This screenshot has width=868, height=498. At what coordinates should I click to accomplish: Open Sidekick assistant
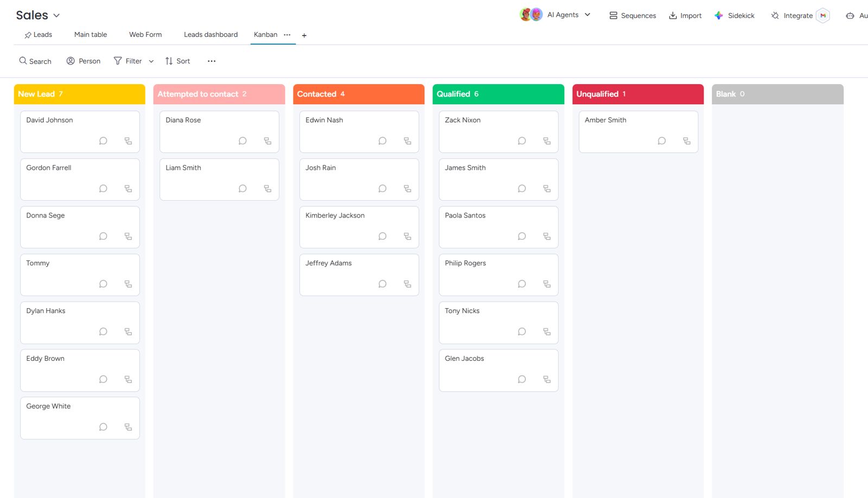(x=735, y=16)
